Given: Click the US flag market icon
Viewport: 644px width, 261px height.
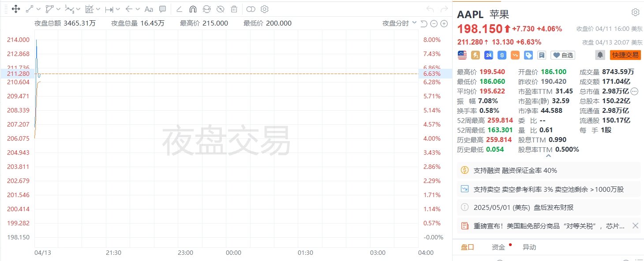Looking at the screenshot, I should 461,55.
